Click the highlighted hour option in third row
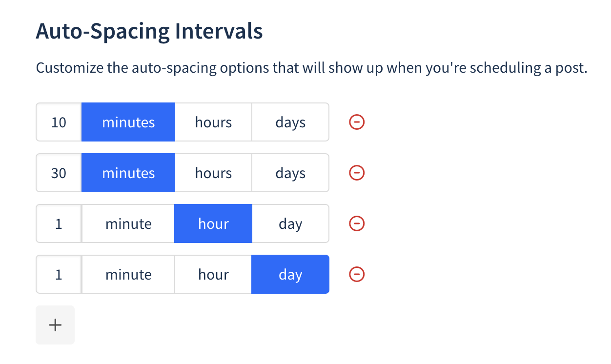The height and width of the screenshot is (364, 611). (x=213, y=223)
